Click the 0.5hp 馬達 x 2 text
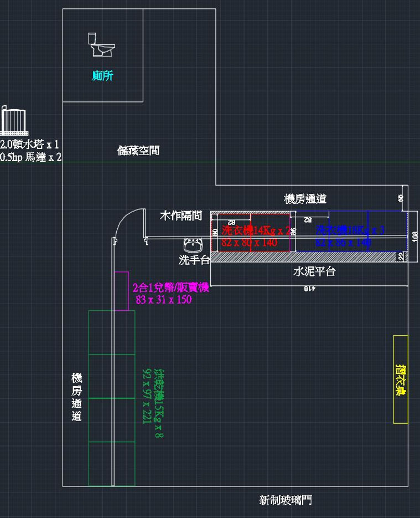The width and height of the screenshot is (420, 518). pyautogui.click(x=31, y=158)
